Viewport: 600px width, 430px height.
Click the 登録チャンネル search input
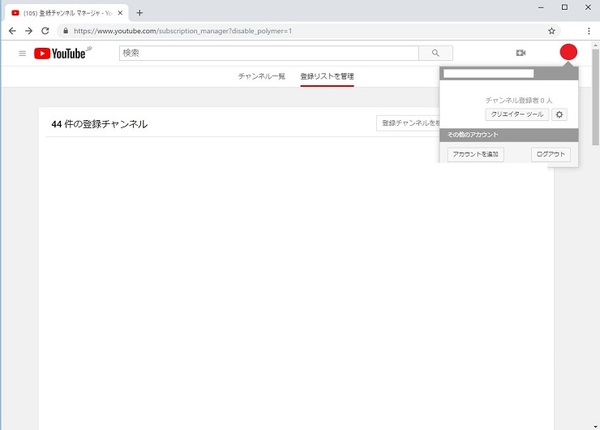pyautogui.click(x=408, y=123)
